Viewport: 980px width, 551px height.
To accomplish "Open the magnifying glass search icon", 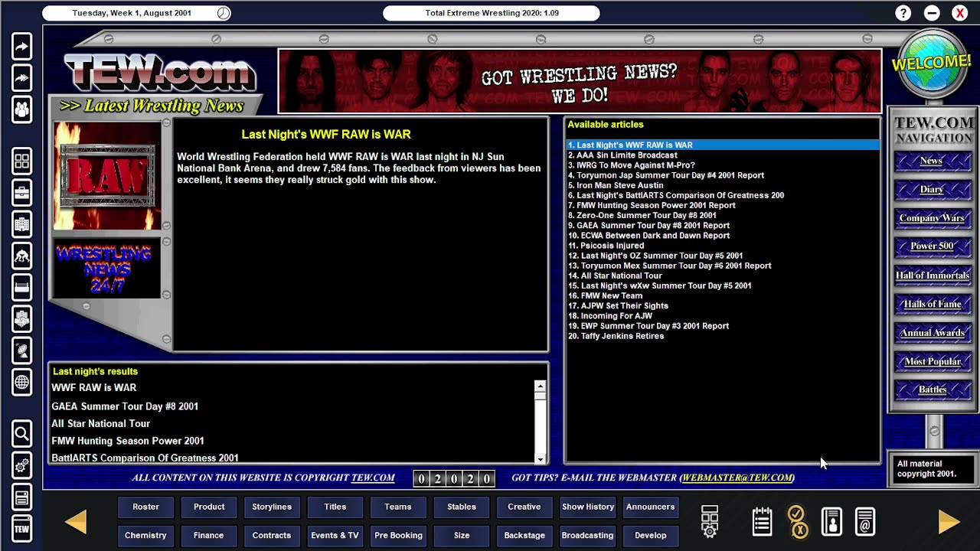I will (21, 434).
